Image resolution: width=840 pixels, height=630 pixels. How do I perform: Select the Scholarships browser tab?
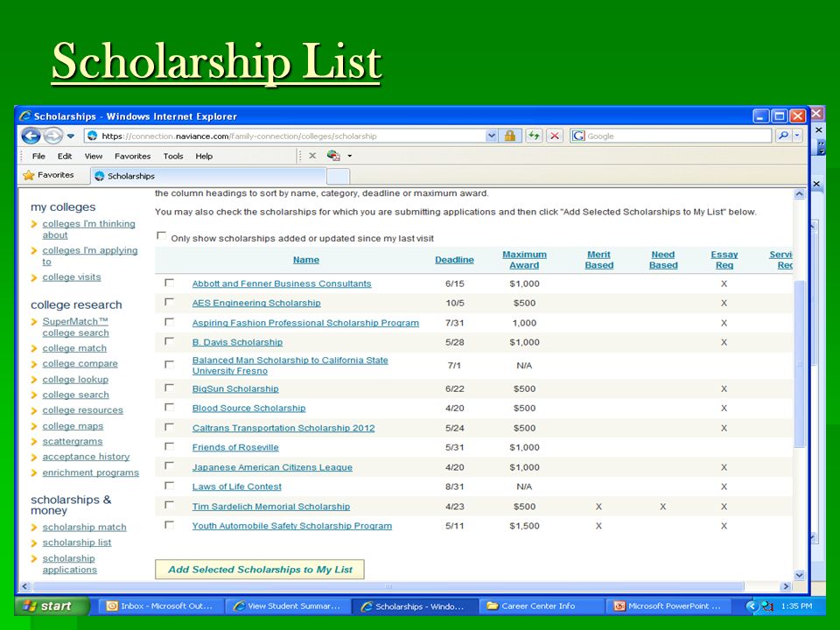click(208, 176)
